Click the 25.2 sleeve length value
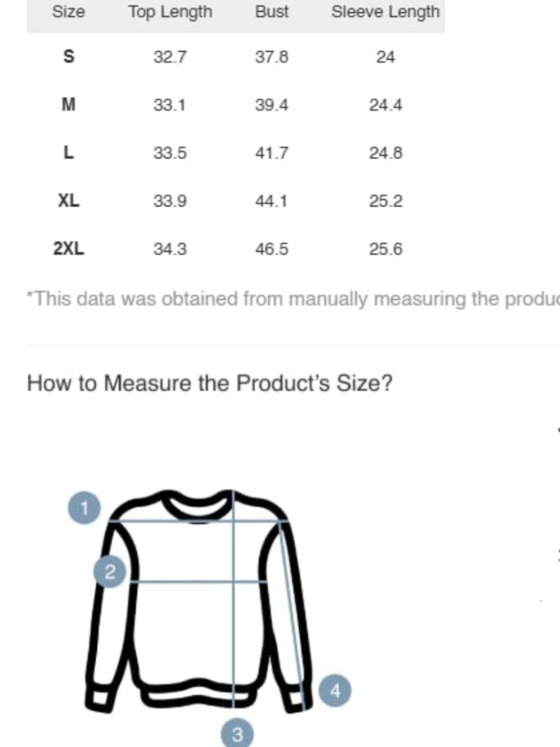The height and width of the screenshot is (747, 560). [x=385, y=201]
